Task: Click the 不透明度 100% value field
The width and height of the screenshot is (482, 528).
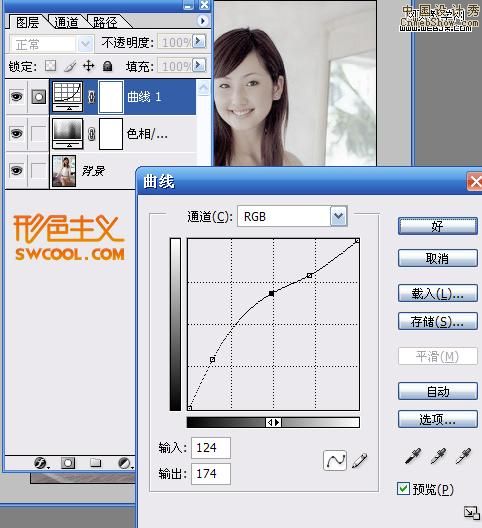Action: [175, 42]
